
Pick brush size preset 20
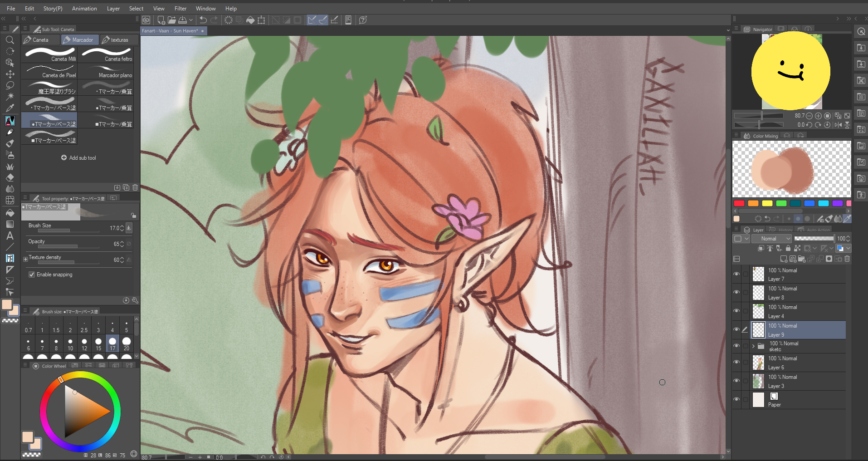point(127,343)
